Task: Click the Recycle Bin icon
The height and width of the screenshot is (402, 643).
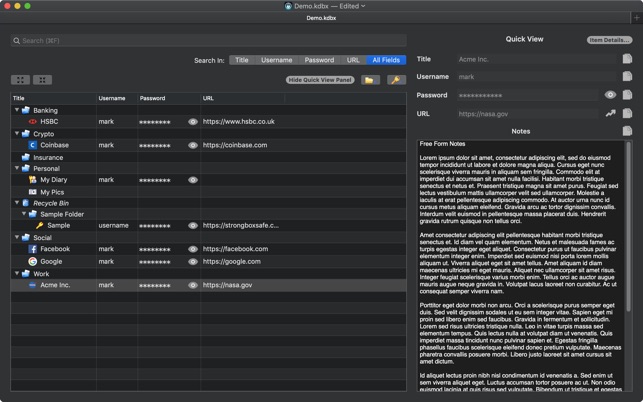Action: 26,203
